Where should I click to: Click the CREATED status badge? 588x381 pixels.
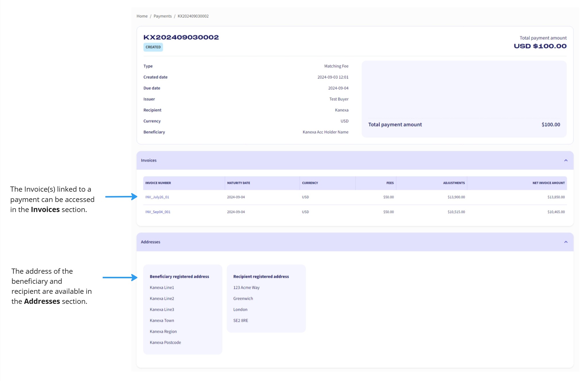click(153, 47)
